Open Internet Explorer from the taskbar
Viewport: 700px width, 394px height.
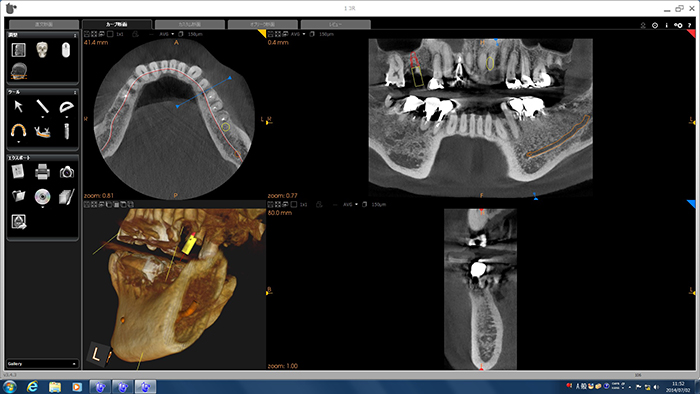coord(32,386)
